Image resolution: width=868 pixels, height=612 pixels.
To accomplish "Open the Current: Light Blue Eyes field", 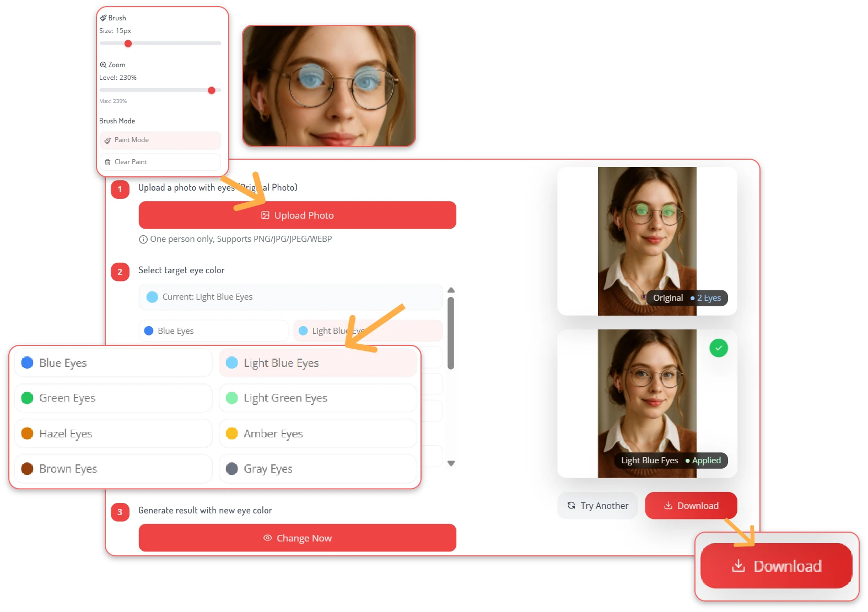I will click(290, 297).
